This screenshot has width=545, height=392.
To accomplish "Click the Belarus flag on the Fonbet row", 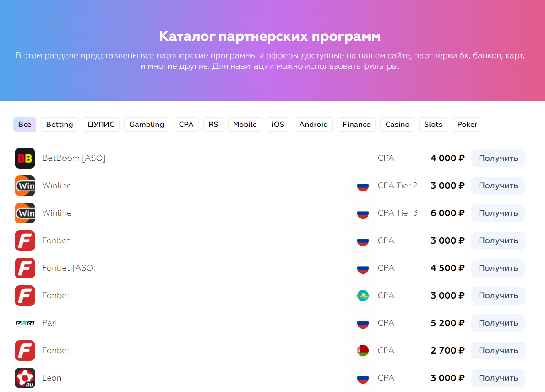I will coord(363,350).
